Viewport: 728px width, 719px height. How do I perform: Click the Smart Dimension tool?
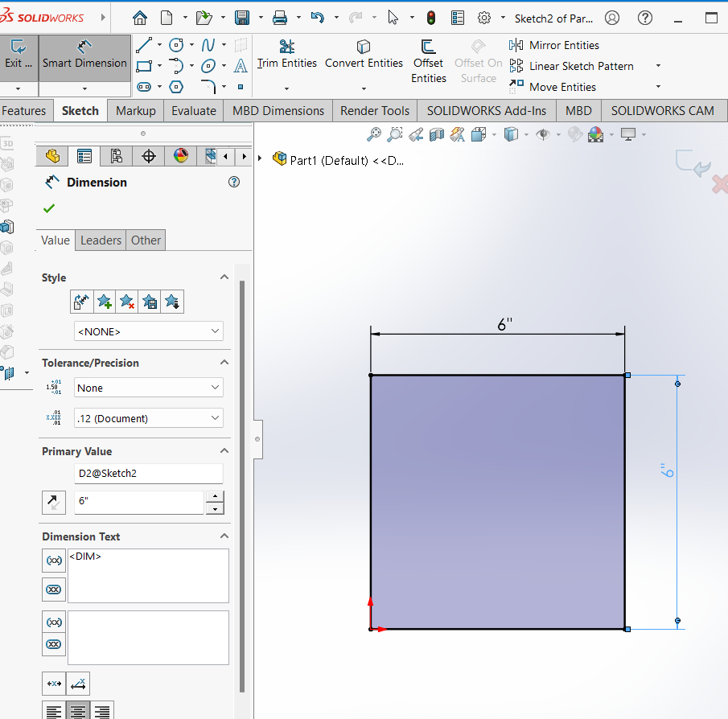tap(84, 55)
